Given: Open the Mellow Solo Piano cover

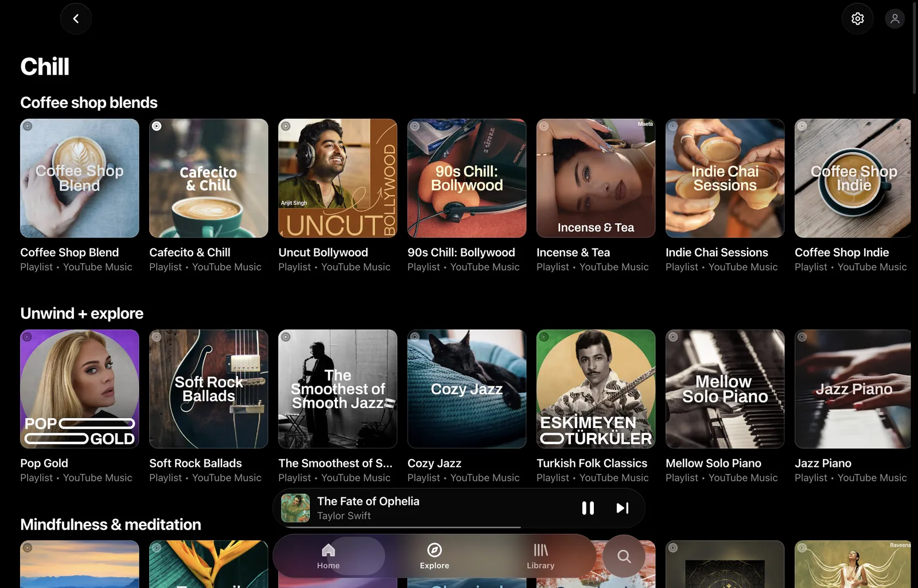Looking at the screenshot, I should tap(725, 389).
